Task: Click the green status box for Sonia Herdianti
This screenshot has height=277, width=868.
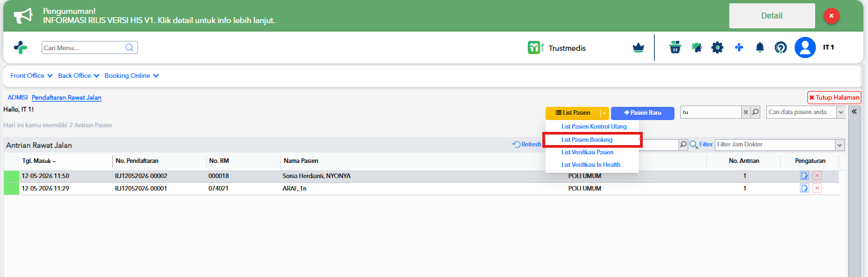Action: click(12, 176)
